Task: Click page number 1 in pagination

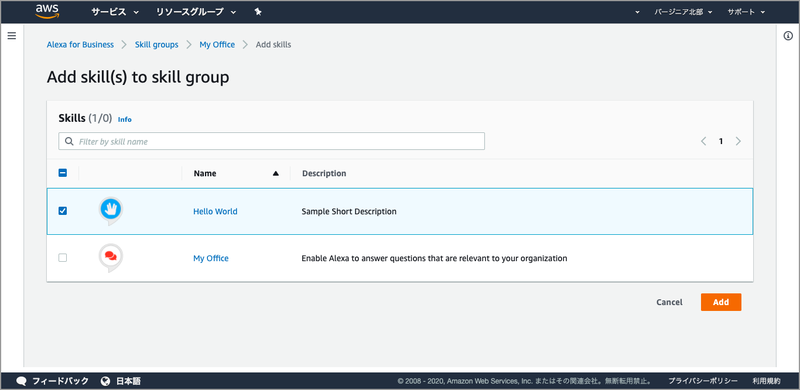Action: 721,141
